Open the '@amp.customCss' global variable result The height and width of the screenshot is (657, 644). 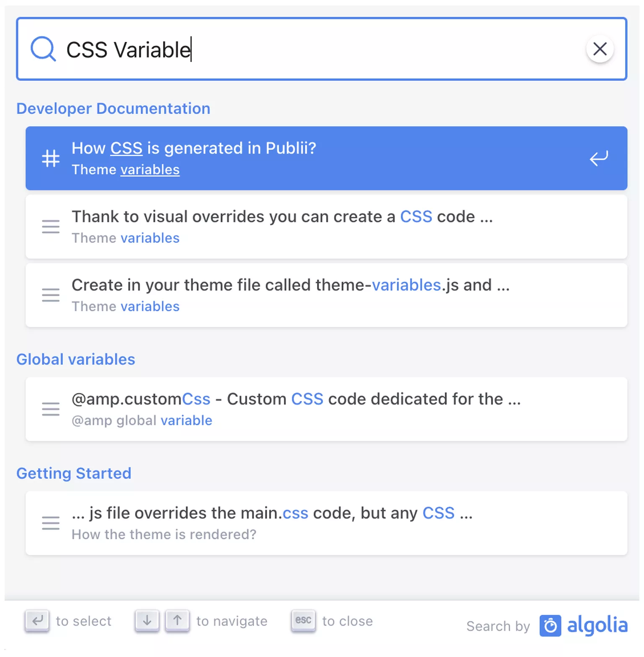(293, 409)
